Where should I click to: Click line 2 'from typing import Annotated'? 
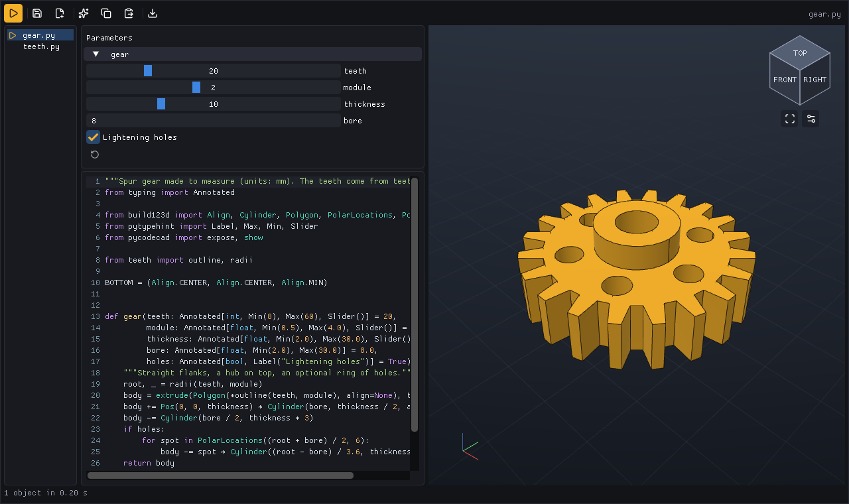(170, 192)
